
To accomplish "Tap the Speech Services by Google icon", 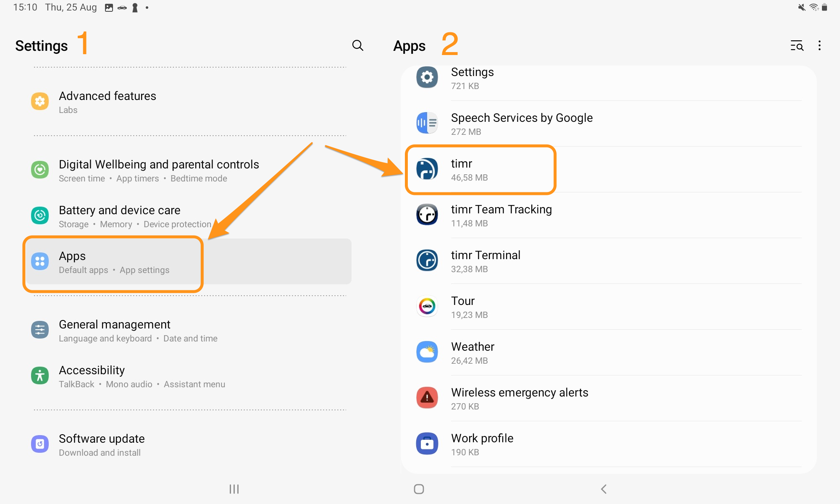I will pyautogui.click(x=427, y=123).
